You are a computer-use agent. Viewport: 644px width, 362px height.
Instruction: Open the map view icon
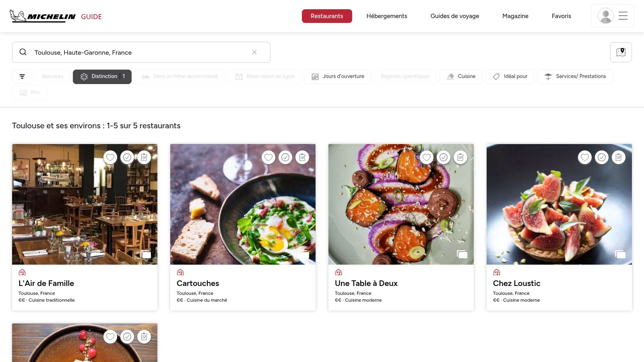621,52
